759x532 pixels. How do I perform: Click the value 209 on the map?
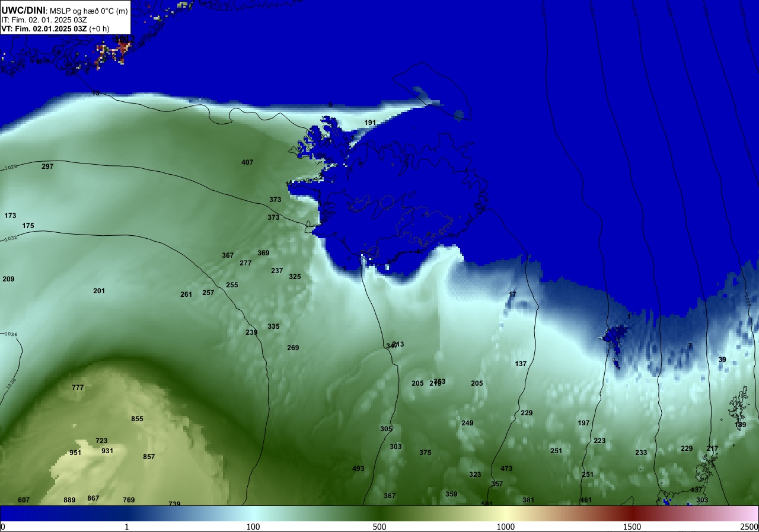click(8, 279)
